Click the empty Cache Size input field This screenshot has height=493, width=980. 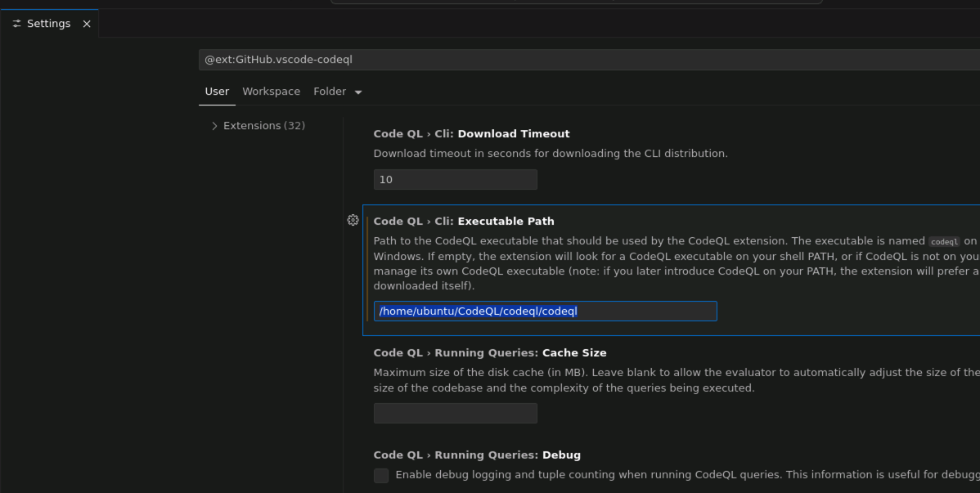[456, 413]
